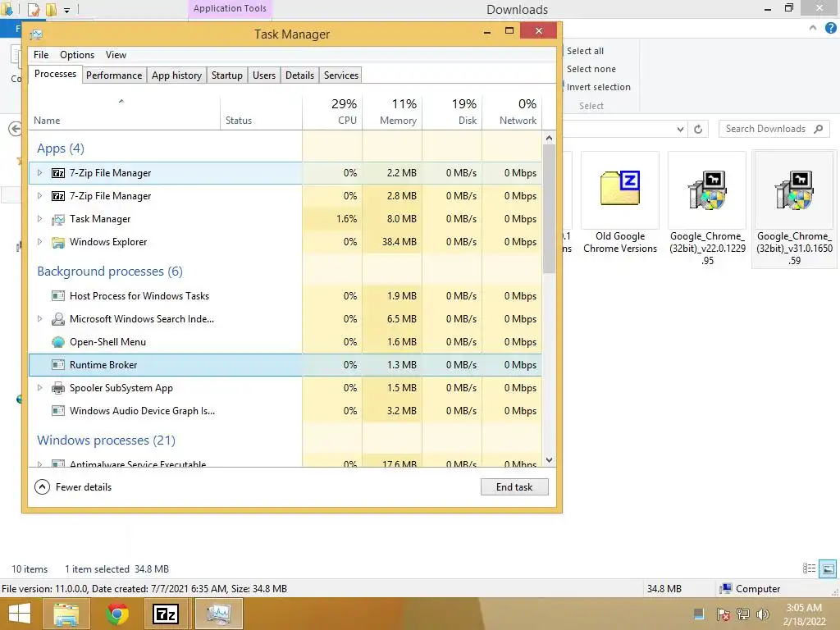Click Microsoft Windows Search Indexer icon
Image resolution: width=840 pixels, height=630 pixels.
coord(58,319)
